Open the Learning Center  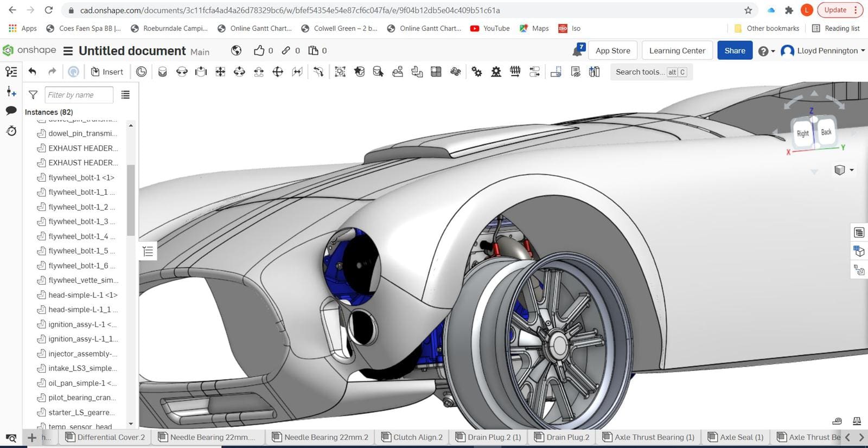677,50
